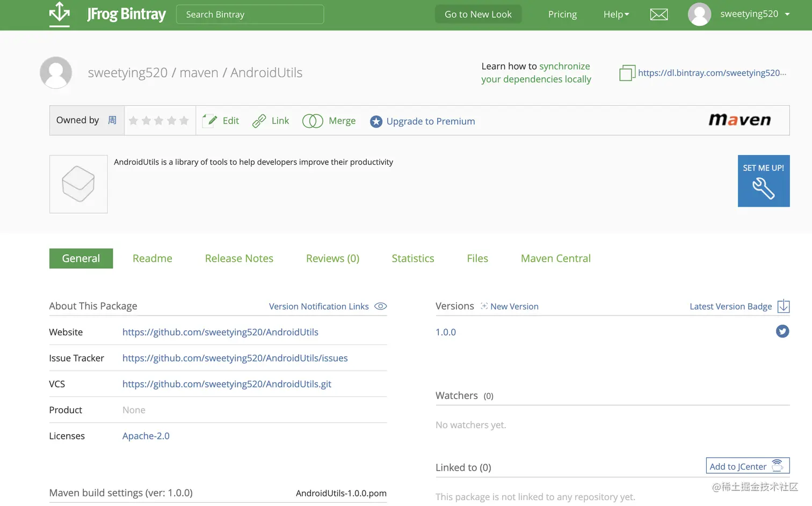This screenshot has height=506, width=812.
Task: Open the Reviews (0) tab
Action: coord(332,259)
